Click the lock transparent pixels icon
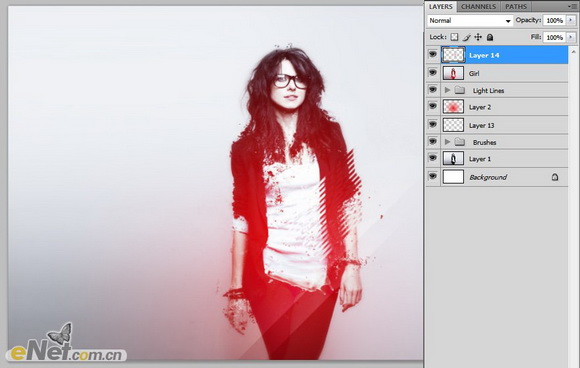This screenshot has width=580, height=368. coord(454,37)
